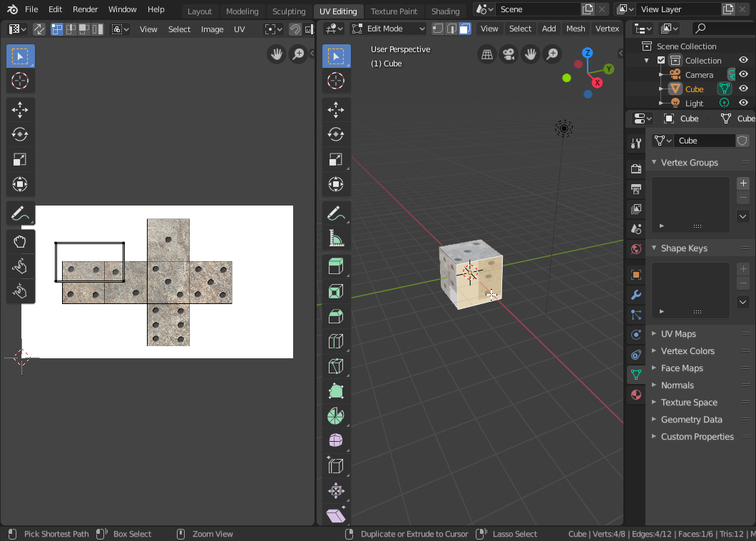The width and height of the screenshot is (756, 541).
Task: Click the blue Z axis gizmo
Action: [587, 53]
